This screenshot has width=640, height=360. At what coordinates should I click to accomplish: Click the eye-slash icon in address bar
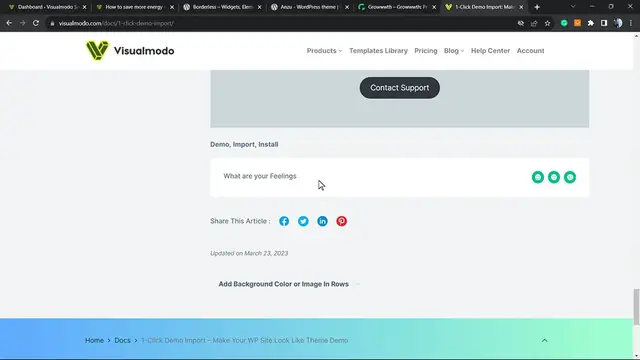point(520,23)
